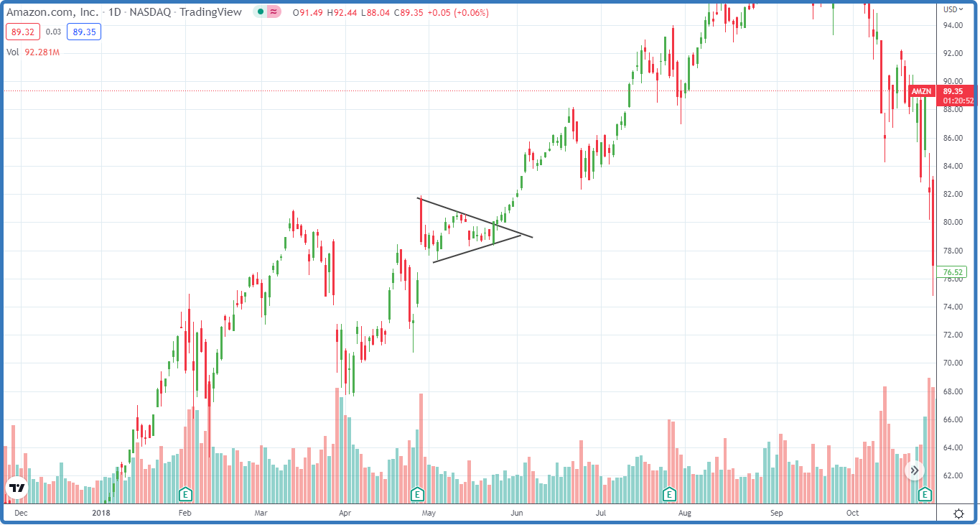Click the Sep label on time axis

(x=775, y=514)
